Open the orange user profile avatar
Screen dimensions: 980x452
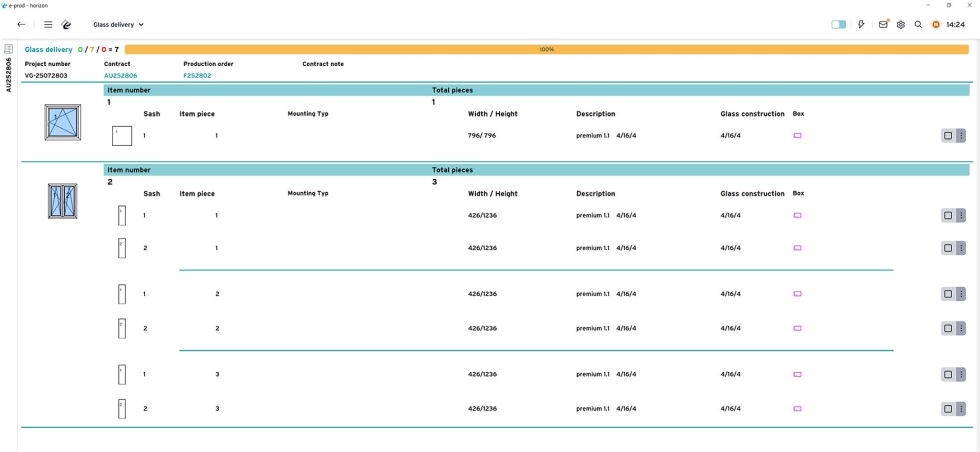(x=936, y=25)
